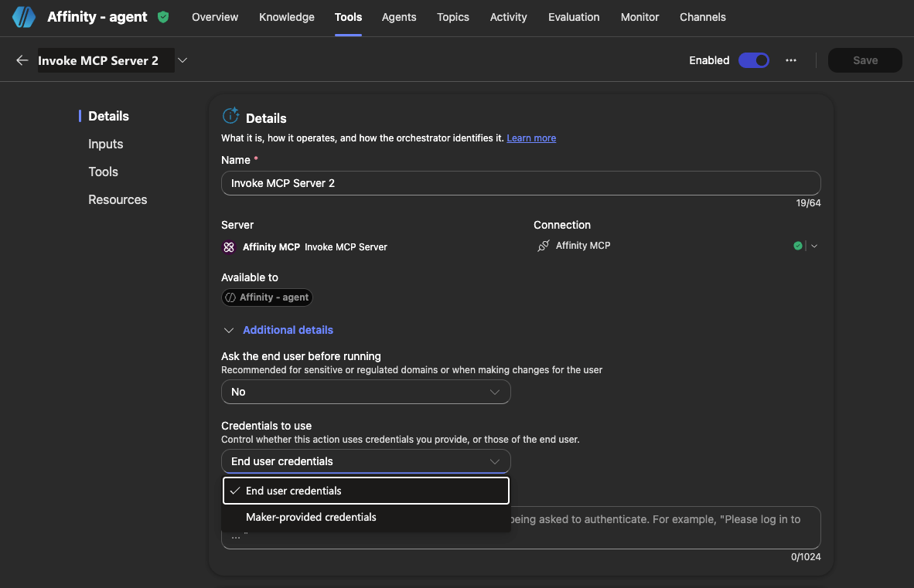Click the 19/64 character counter
The image size is (914, 588).
(x=808, y=203)
